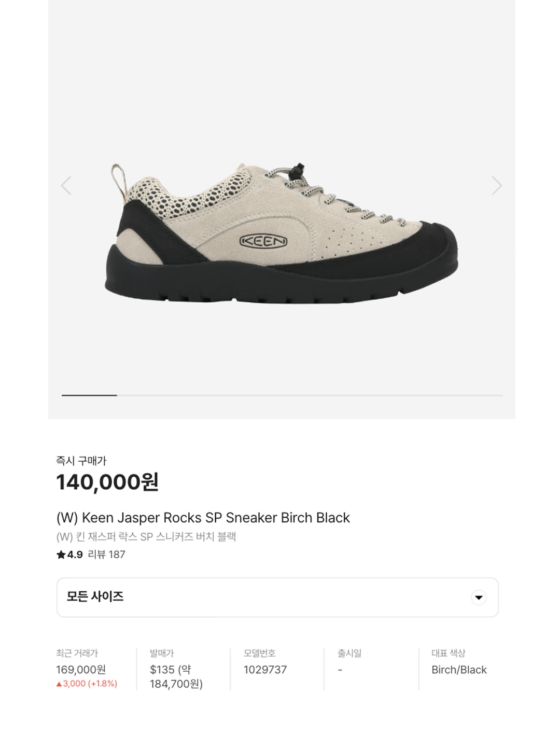Click the 출시일 release date label
This screenshot has width=560, height=747.
click(x=349, y=653)
